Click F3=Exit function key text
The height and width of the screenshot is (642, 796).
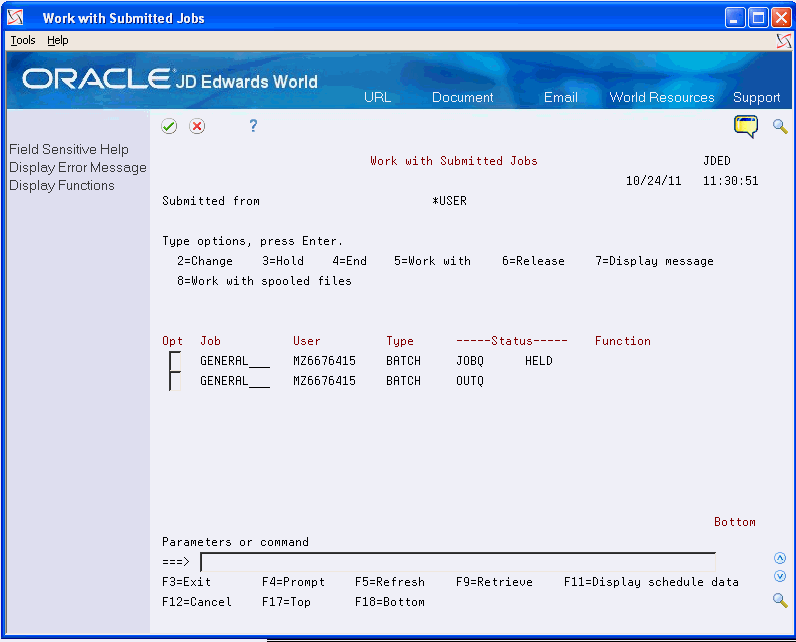186,582
